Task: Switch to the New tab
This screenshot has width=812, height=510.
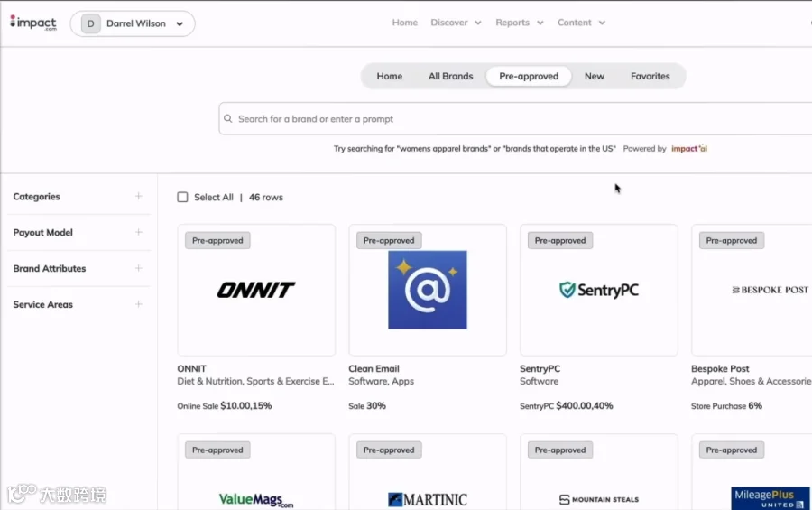Action: [x=595, y=76]
